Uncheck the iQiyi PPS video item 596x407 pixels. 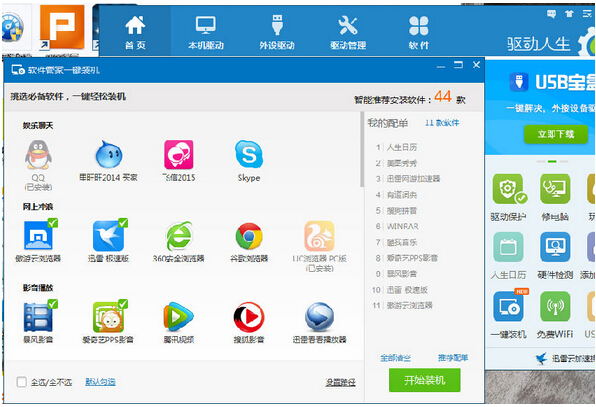123,304
